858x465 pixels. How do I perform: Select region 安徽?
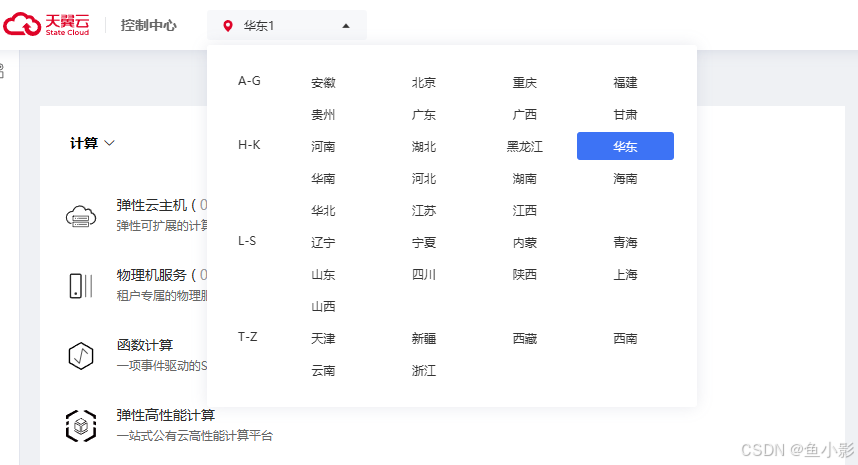[323, 83]
